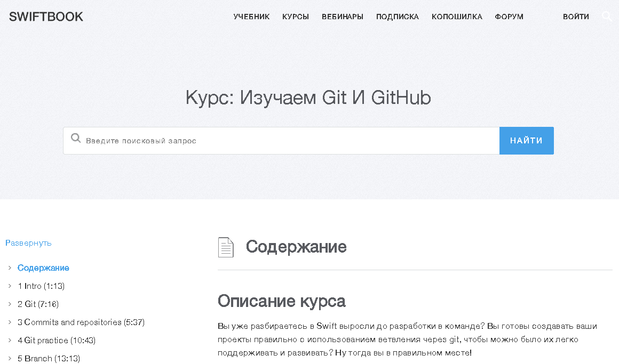Click the Войти login link
This screenshot has height=364, width=619.
[x=576, y=17]
